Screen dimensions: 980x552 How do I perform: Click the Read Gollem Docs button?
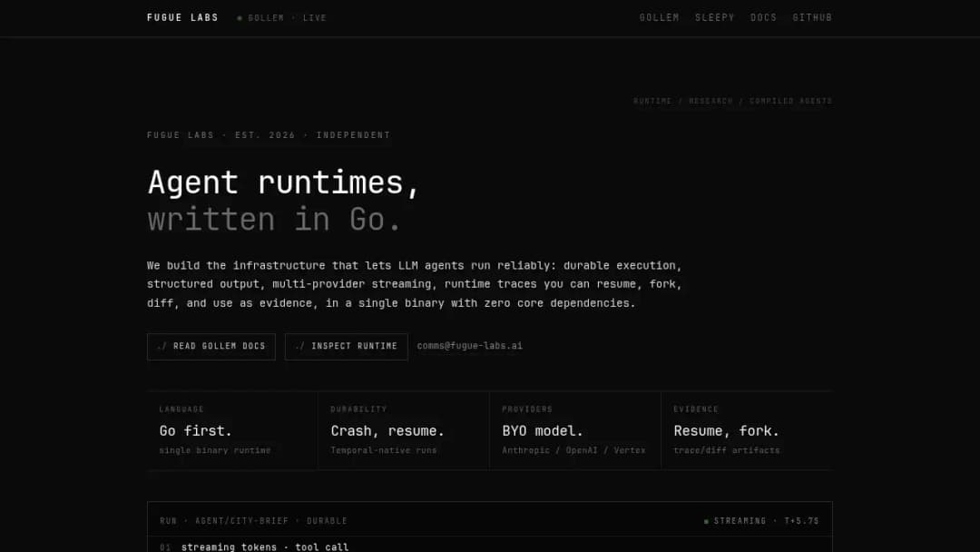[x=211, y=346]
